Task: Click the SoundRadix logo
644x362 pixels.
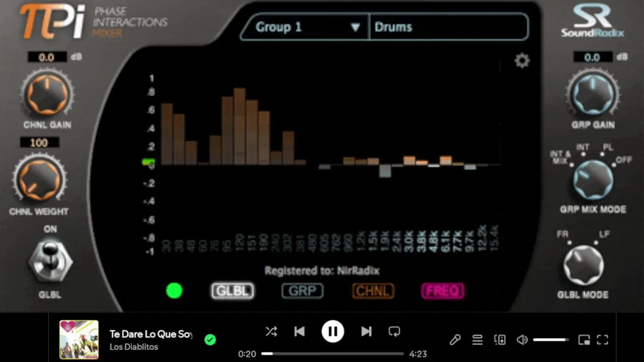Action: [x=593, y=21]
